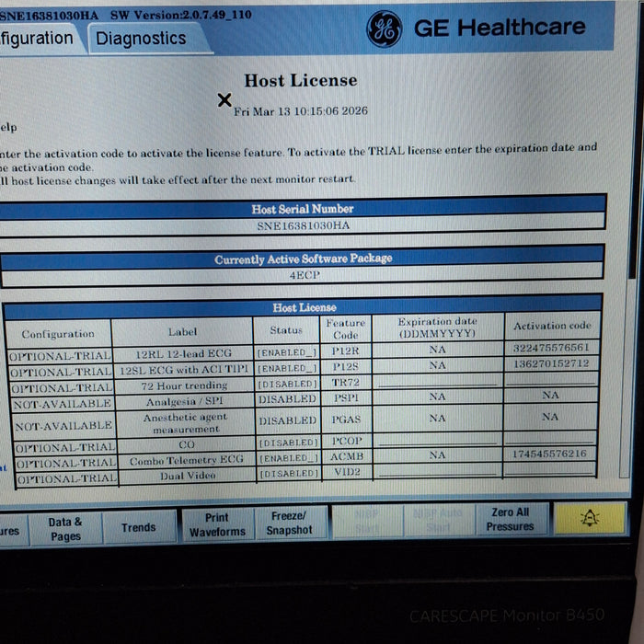Click VID2 activation code field

[x=549, y=469]
